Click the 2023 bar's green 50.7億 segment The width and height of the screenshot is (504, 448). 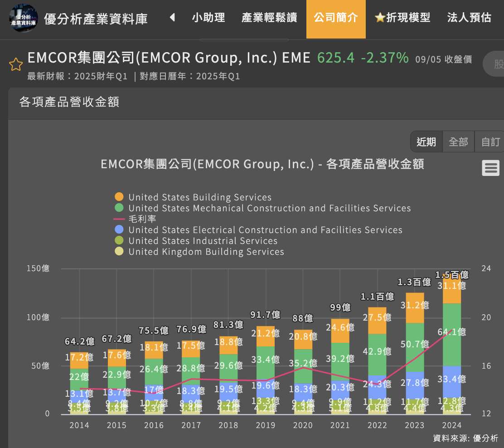coord(415,347)
